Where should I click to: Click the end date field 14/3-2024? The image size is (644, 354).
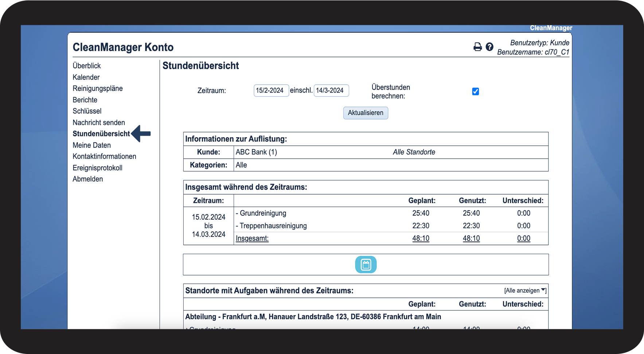[x=331, y=90]
